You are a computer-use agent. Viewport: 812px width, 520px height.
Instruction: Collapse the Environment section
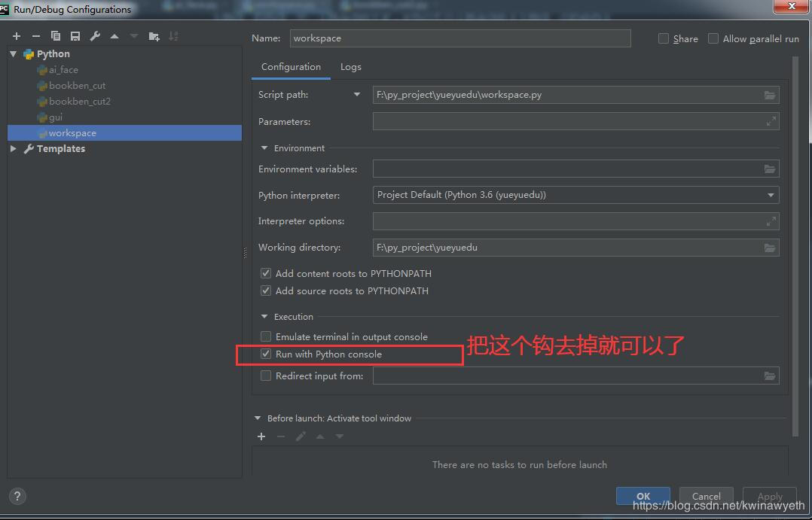[x=264, y=148]
